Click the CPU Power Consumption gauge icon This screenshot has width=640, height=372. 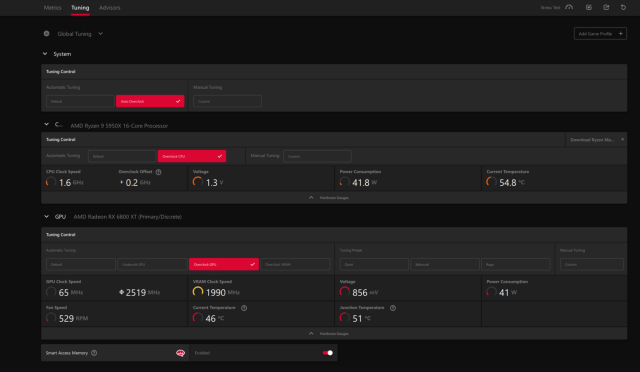[x=345, y=182]
